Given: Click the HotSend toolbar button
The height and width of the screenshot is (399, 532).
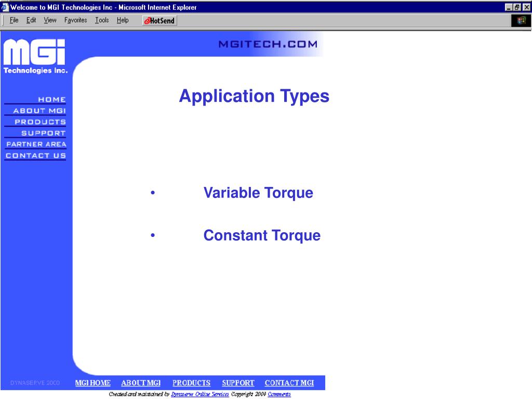Looking at the screenshot, I should 159,21.
